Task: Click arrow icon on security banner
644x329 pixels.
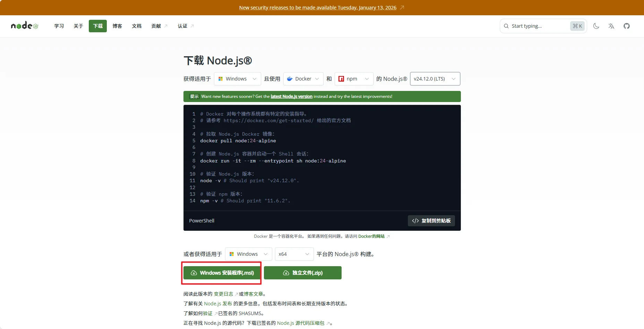Action: 402,7
